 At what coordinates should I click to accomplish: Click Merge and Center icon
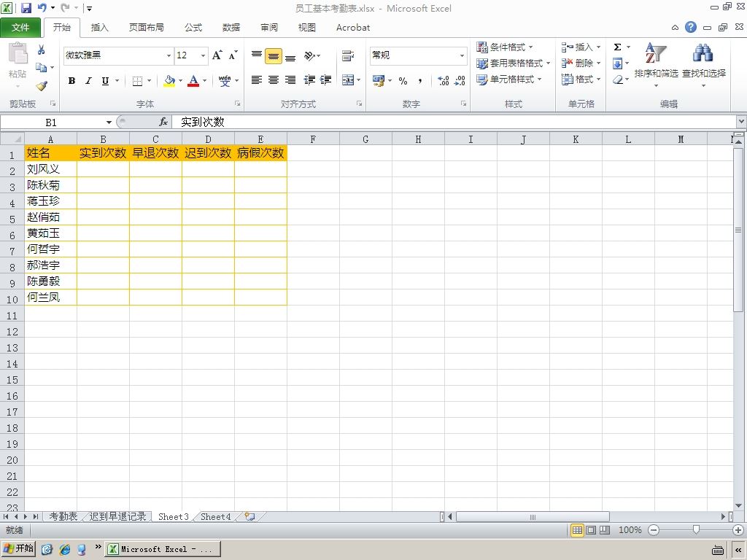(348, 80)
